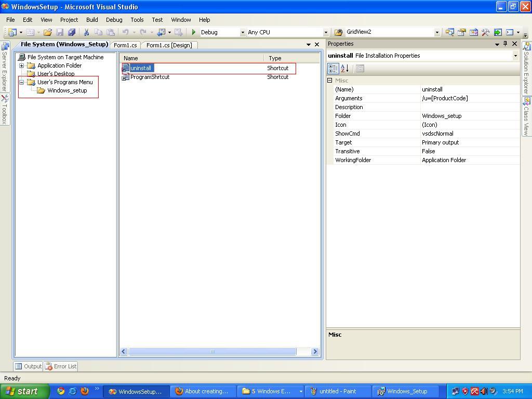
Task: Click the Open File folder icon
Action: click(x=48, y=32)
